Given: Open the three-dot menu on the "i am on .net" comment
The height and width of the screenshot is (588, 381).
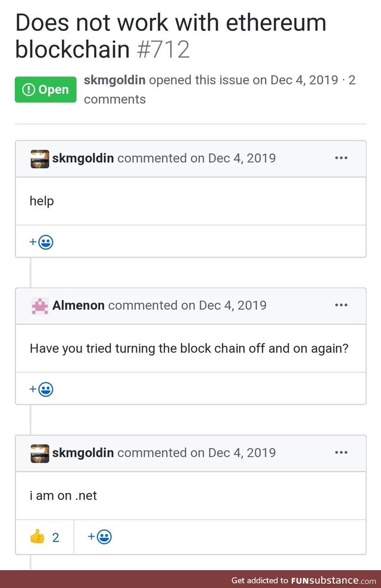Looking at the screenshot, I should pyautogui.click(x=341, y=452).
